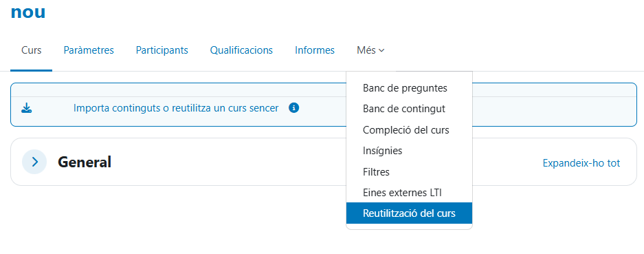Open the Curs tab
The image size is (644, 254).
(x=31, y=50)
